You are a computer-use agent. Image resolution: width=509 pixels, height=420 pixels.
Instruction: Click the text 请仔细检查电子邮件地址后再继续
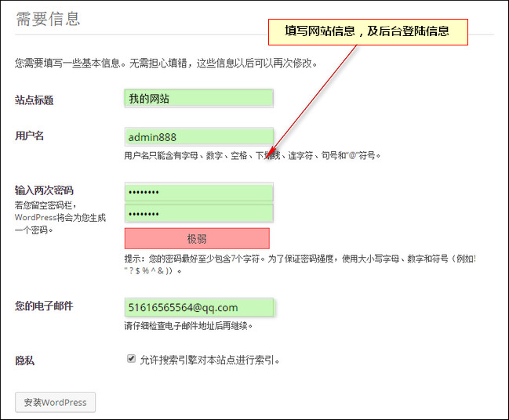click(188, 326)
